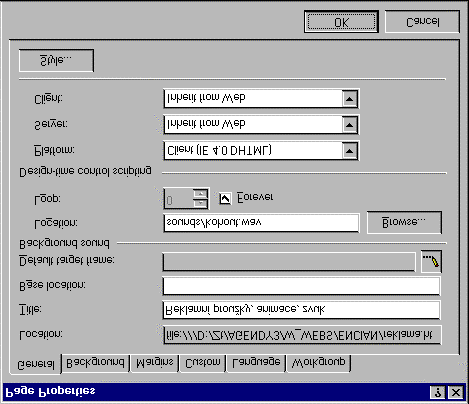The width and height of the screenshot is (469, 404).
Task: Toggle the Forever checkbox
Action: coord(225,198)
